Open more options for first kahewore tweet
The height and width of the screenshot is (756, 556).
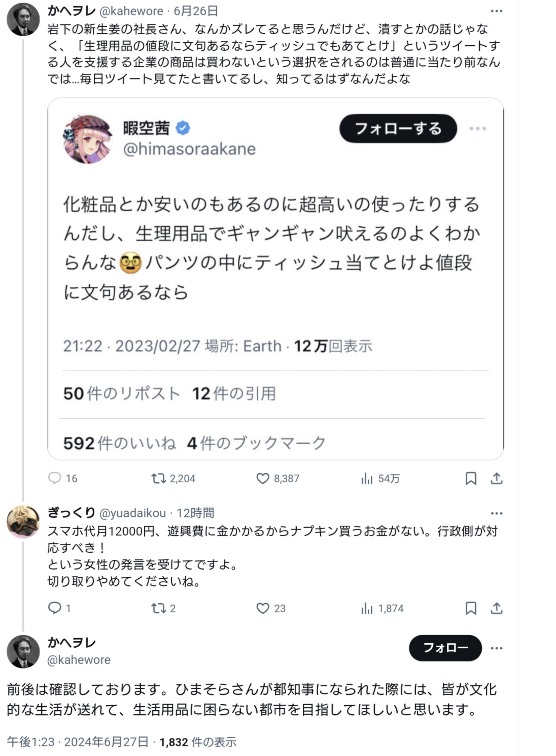(496, 11)
